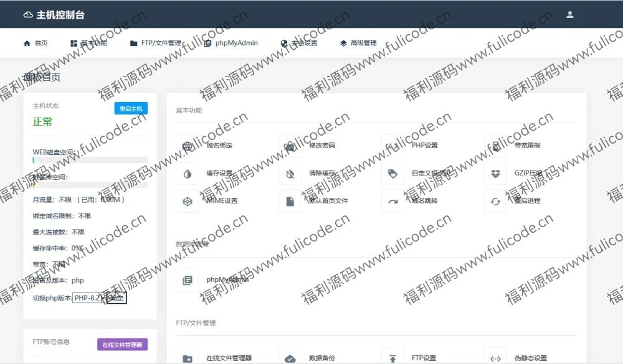Viewport: 623px width, 364px height.
Task: Open 域名跳转 redirect arrow icon
Action: coord(392,202)
